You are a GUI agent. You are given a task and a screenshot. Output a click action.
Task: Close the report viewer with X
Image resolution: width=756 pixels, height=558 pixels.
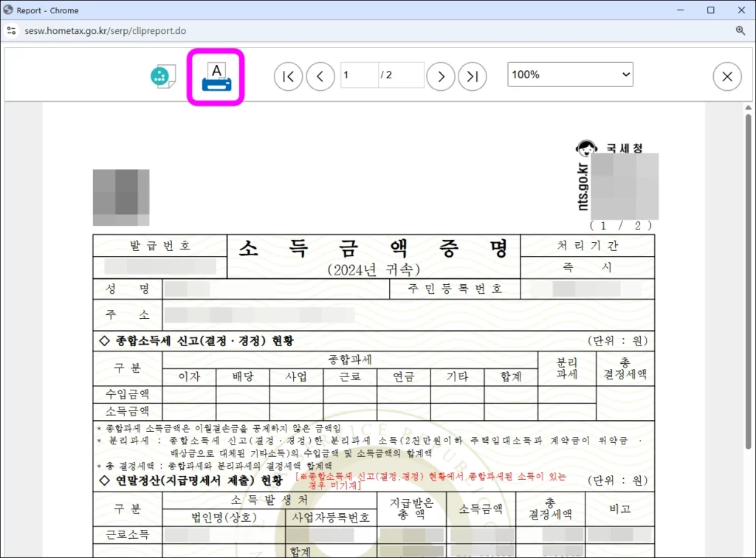point(727,76)
